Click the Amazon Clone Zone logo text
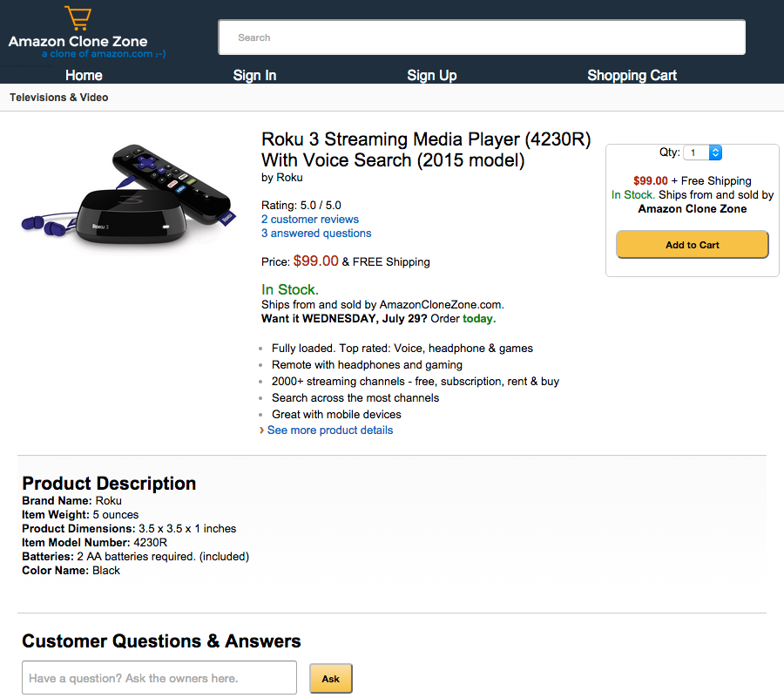The height and width of the screenshot is (698, 784). pyautogui.click(x=78, y=41)
